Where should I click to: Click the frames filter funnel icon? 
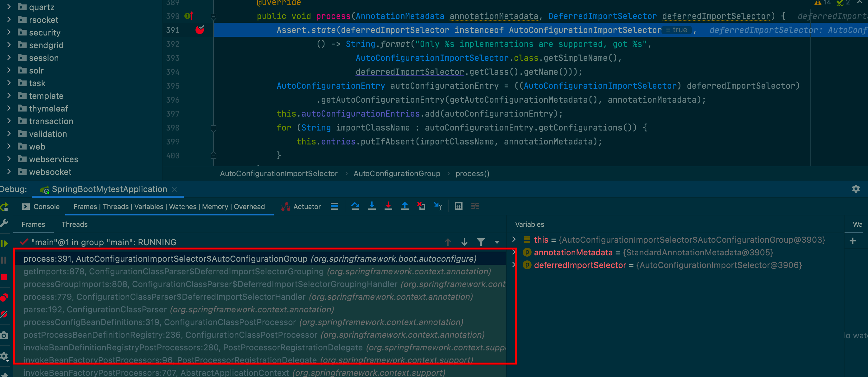481,242
